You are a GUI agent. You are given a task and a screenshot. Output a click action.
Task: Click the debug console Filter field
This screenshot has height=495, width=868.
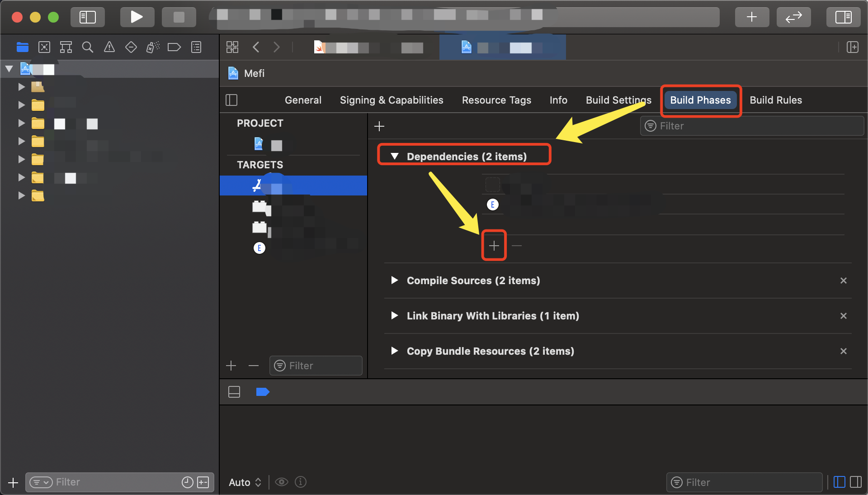[x=744, y=482]
